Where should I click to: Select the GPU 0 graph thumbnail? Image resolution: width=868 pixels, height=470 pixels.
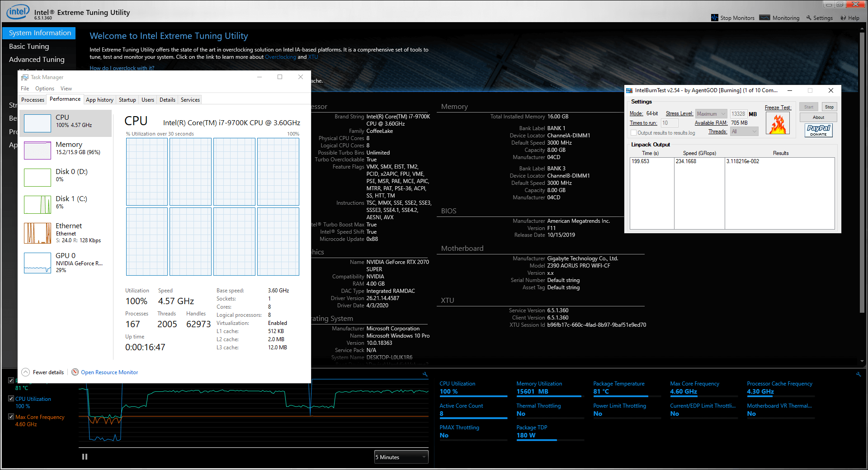(x=38, y=263)
